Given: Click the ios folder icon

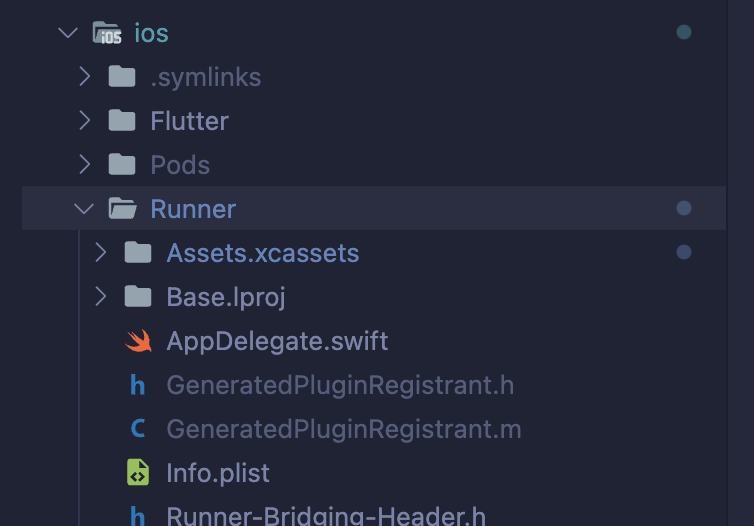Looking at the screenshot, I should [107, 33].
